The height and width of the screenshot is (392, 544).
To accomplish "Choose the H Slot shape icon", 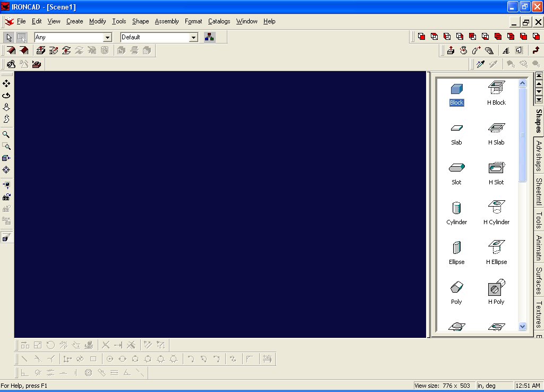I will click(497, 167).
